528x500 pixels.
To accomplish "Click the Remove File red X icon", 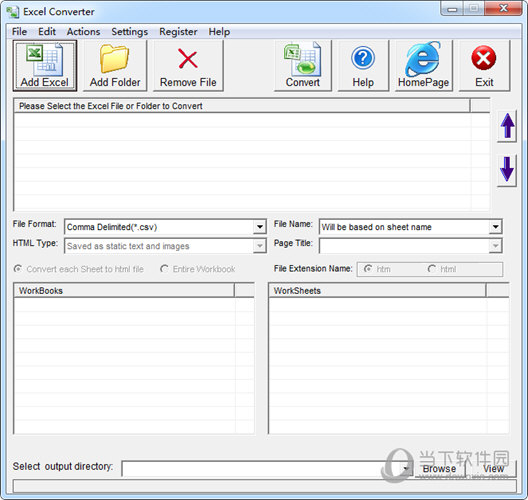I will (x=188, y=66).
